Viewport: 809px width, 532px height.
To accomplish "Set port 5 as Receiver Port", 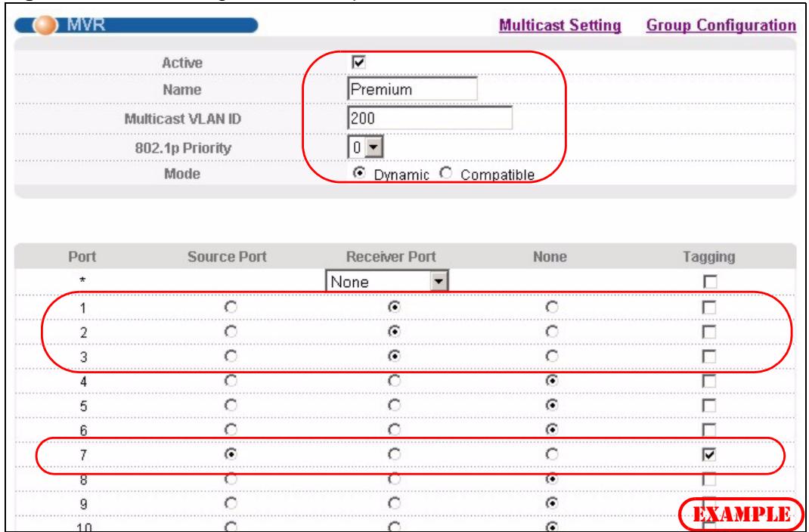I will (x=395, y=405).
